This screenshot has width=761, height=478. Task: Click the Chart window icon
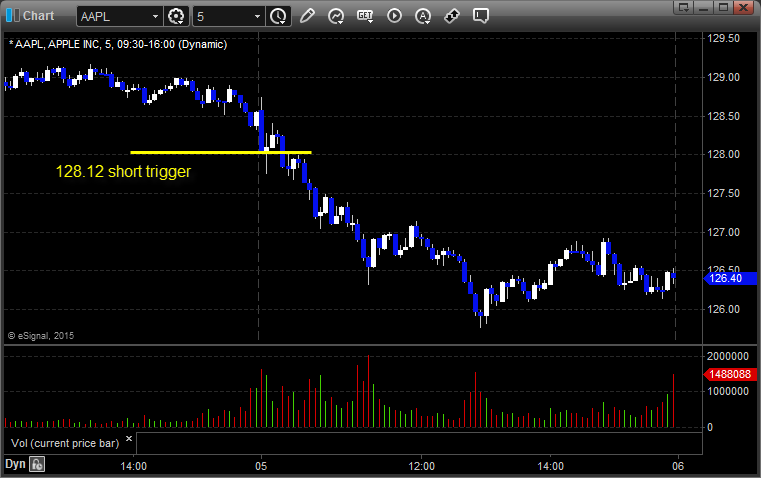[x=12, y=16]
